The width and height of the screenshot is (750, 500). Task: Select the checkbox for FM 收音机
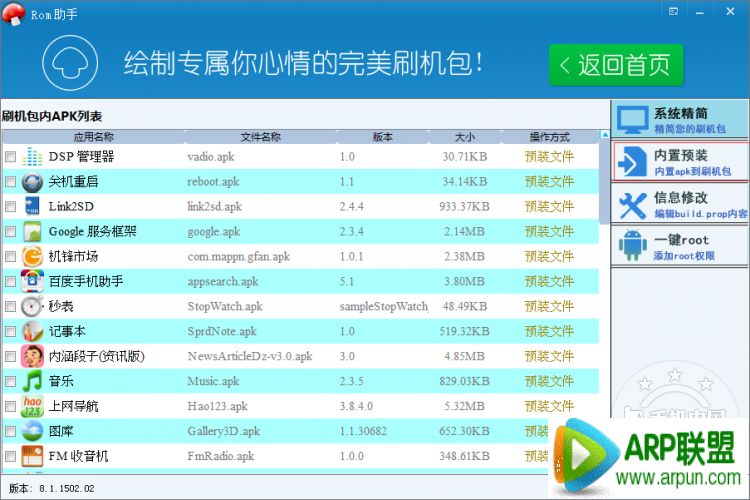(x=10, y=457)
